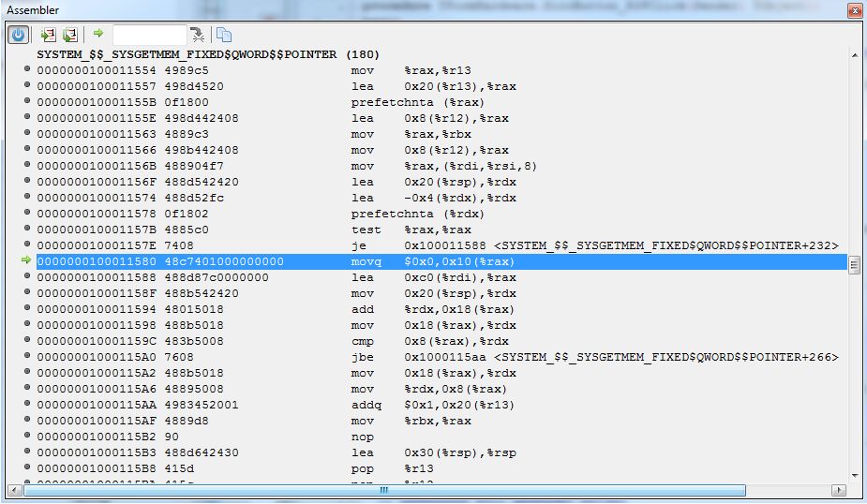Click the horizontal scrollbar right arrow

[838, 490]
